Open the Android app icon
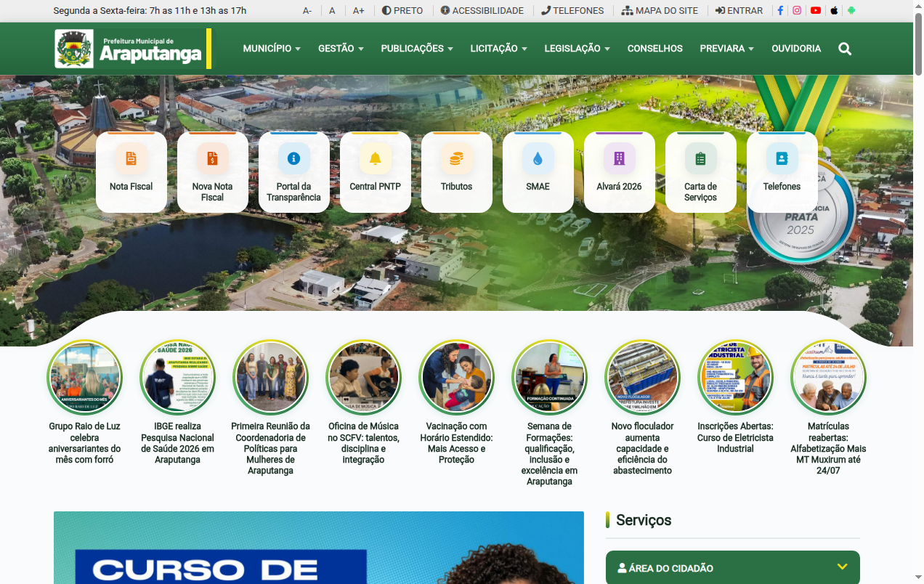Viewport: 924px width, 584px height. [851, 11]
